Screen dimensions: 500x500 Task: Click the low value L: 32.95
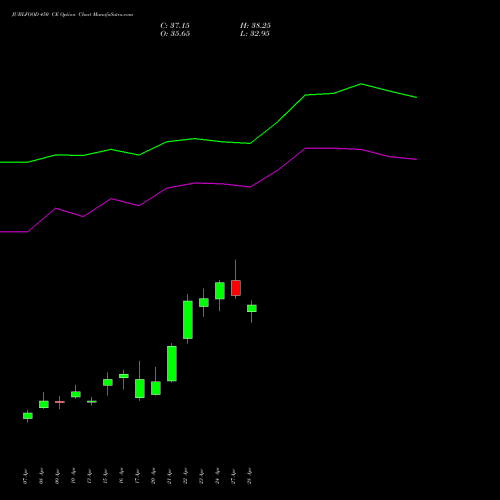click(x=255, y=34)
